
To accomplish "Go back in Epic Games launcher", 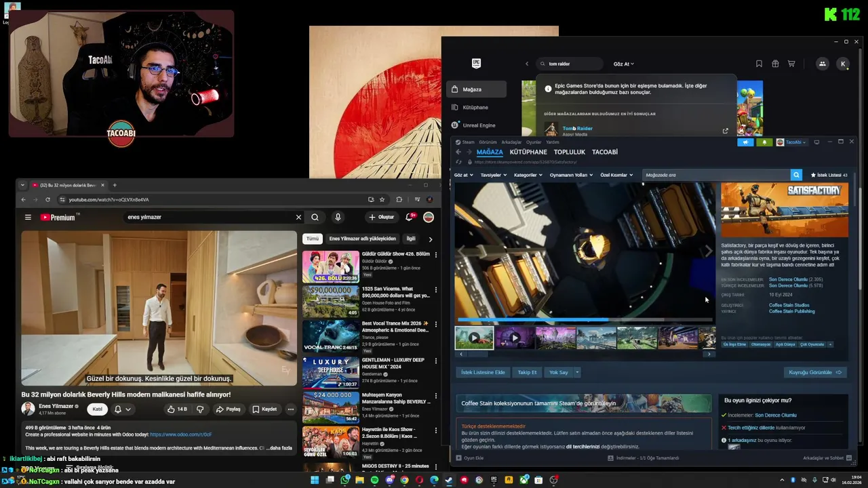I will (x=527, y=64).
